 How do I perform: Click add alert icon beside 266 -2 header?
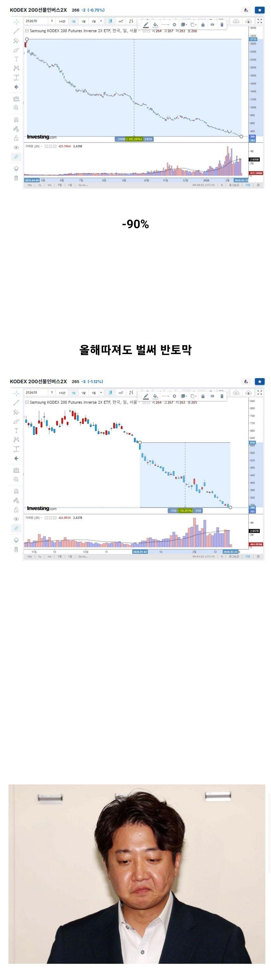coord(246,10)
